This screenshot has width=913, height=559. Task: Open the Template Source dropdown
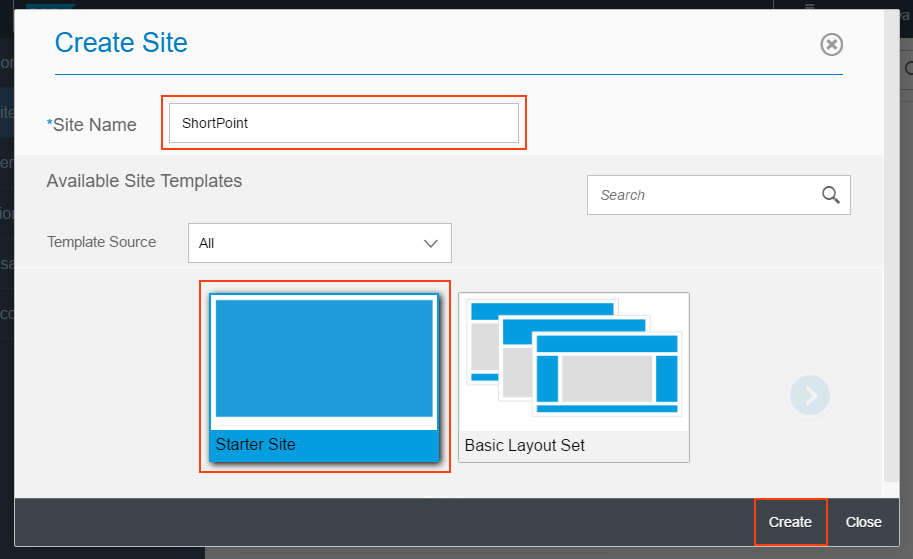click(320, 243)
